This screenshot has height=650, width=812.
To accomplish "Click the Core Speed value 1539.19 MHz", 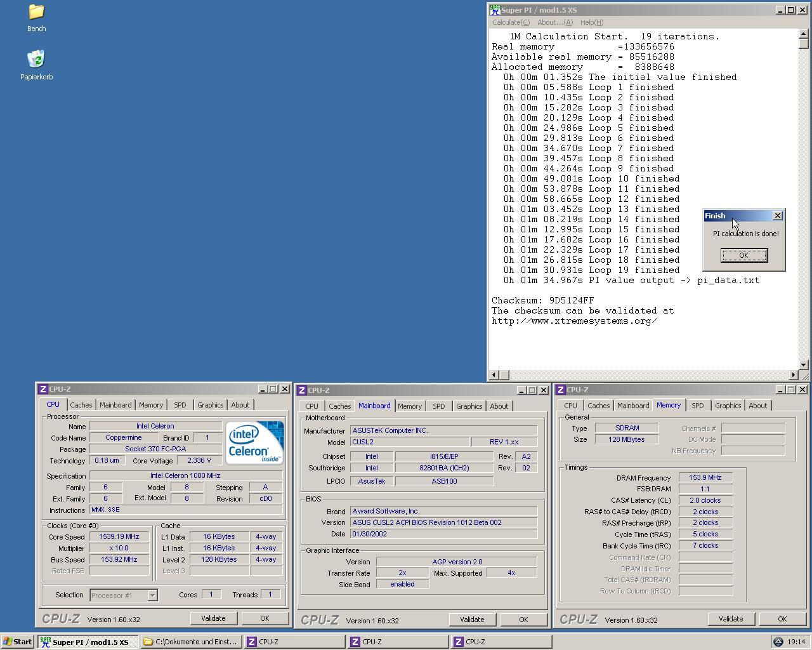I will 119,536.
